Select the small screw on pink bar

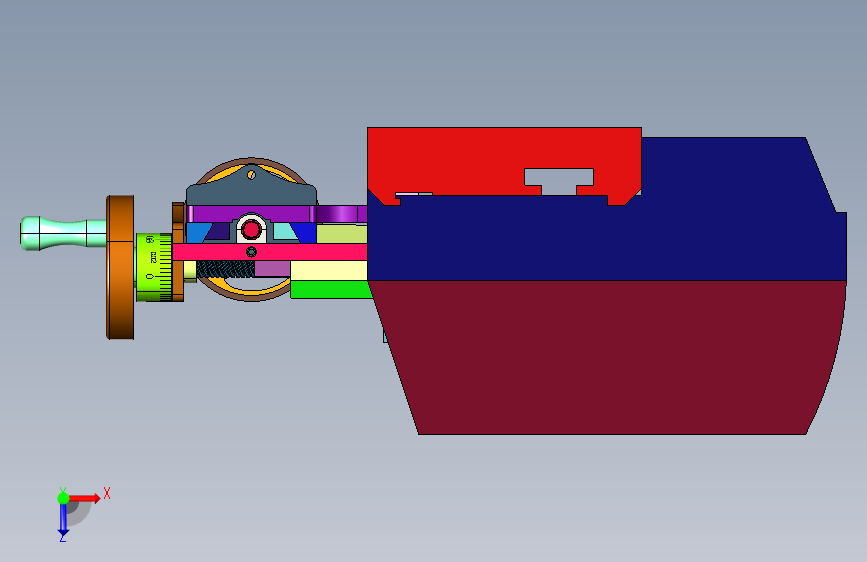tap(251, 252)
